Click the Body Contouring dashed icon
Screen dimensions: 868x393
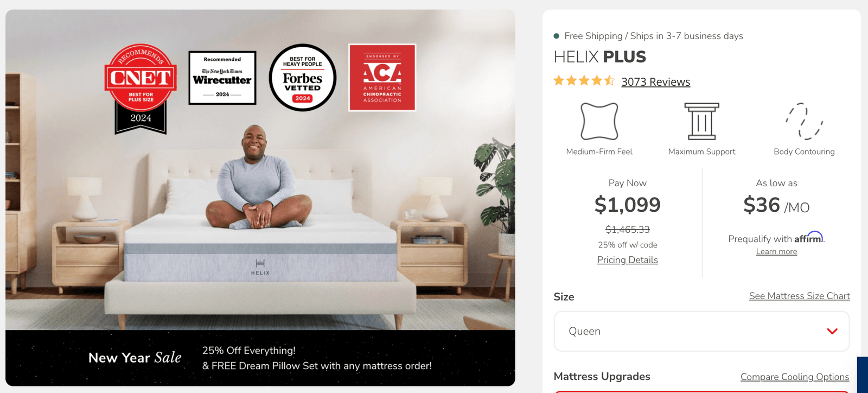[805, 121]
